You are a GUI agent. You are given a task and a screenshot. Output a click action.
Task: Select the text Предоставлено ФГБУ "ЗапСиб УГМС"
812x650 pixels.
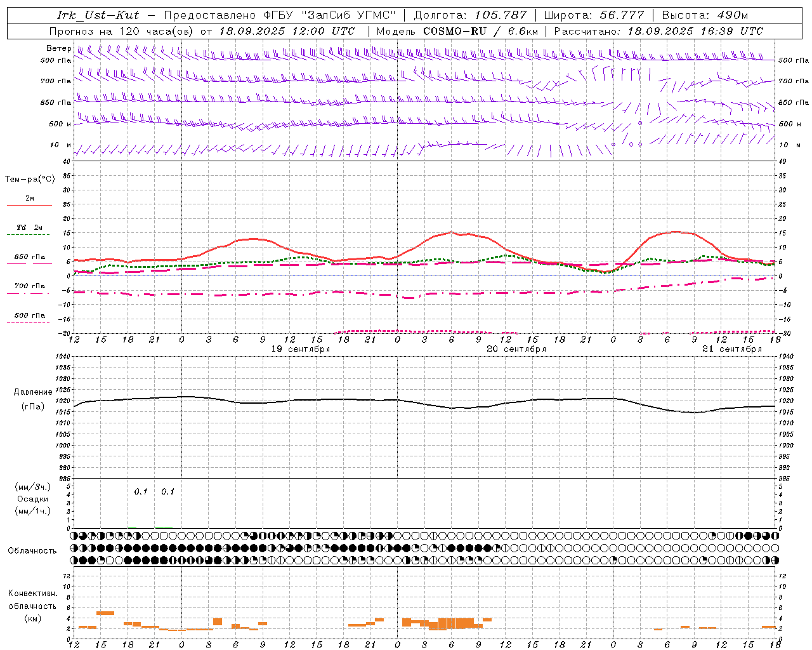[x=280, y=15]
